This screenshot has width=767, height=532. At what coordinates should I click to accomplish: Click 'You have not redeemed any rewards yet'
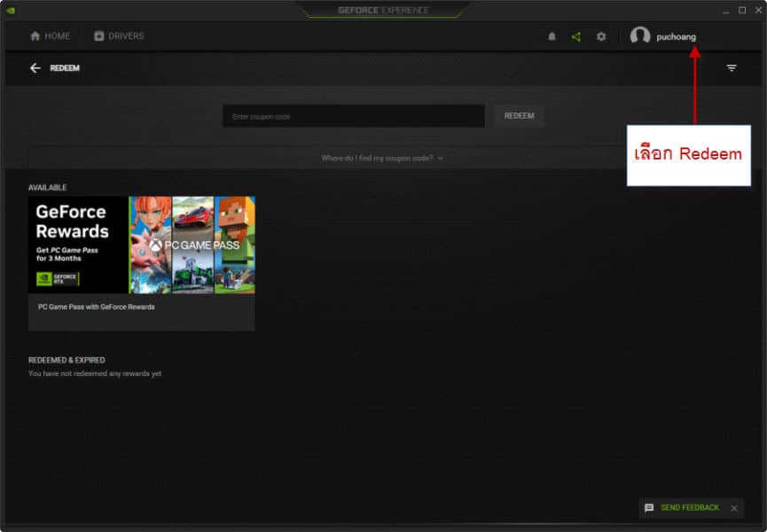click(x=95, y=373)
